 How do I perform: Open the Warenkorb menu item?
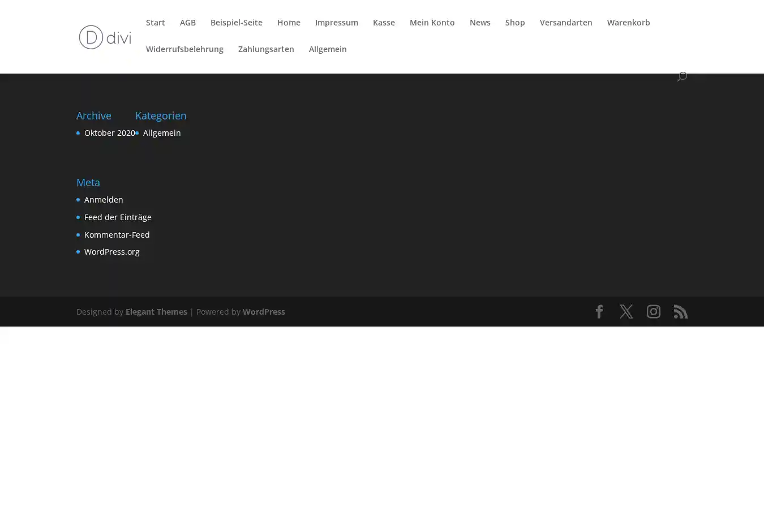(x=628, y=23)
